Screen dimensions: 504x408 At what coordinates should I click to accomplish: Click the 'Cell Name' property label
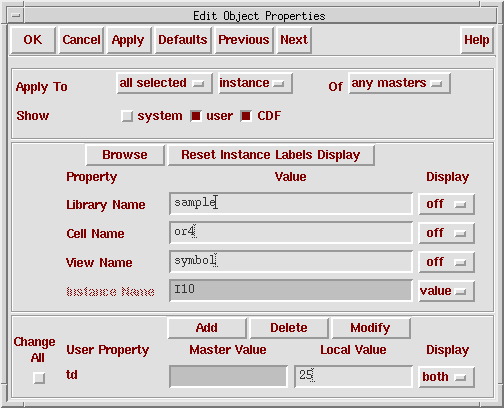(95, 234)
